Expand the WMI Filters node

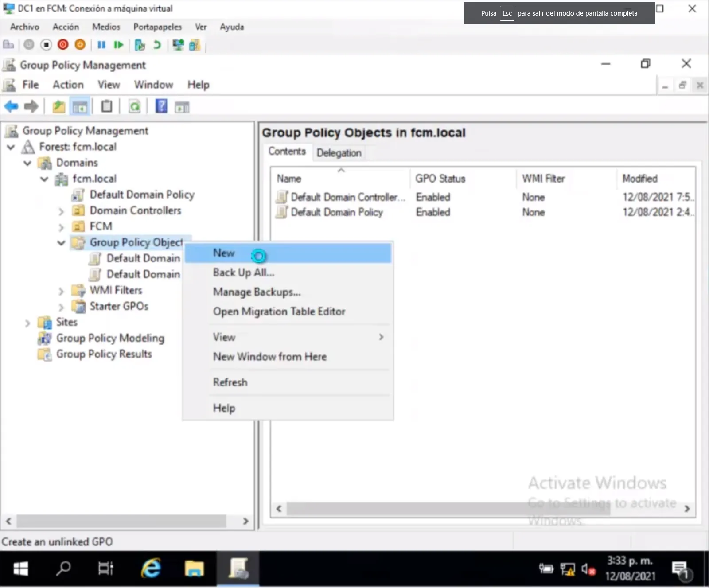61,291
